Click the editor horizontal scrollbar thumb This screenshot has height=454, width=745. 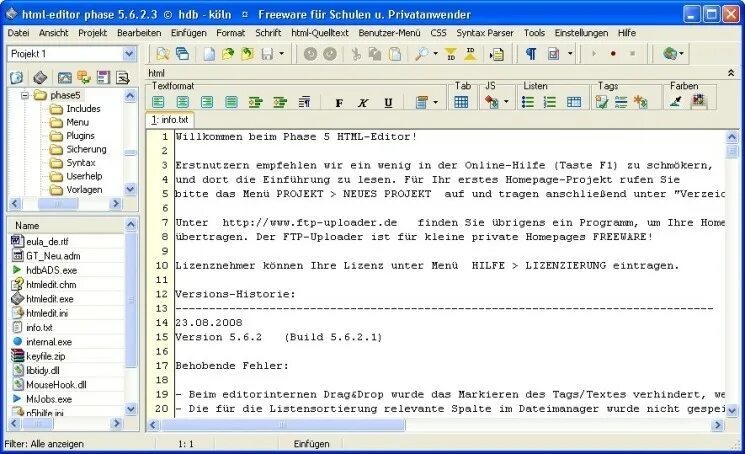point(283,425)
